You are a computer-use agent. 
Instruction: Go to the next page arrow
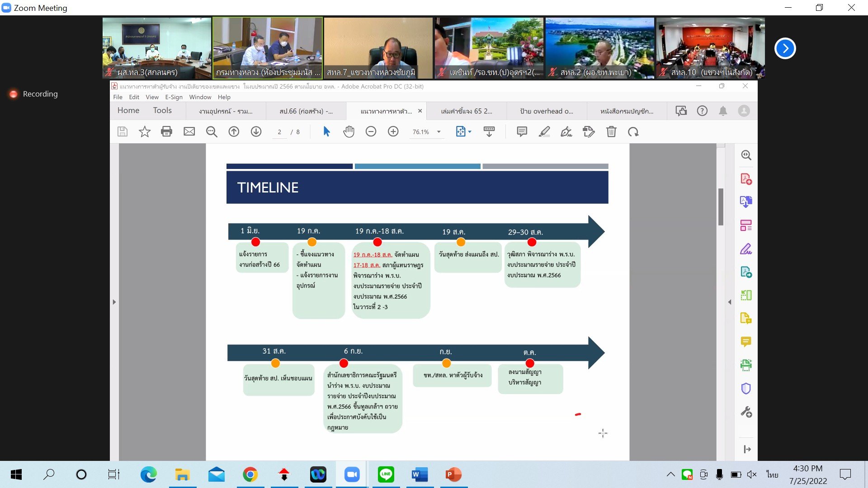click(256, 131)
